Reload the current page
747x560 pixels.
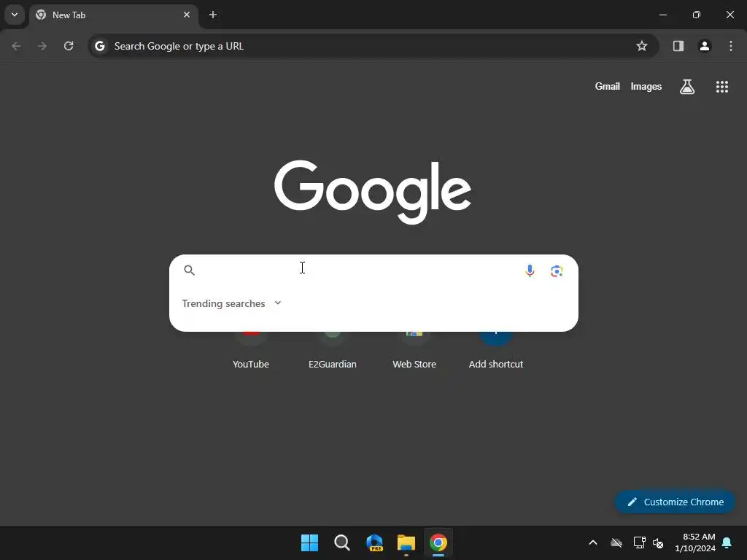point(69,46)
